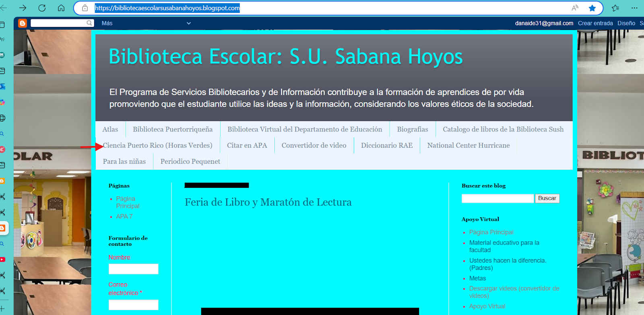This screenshot has height=315, width=644.
Task: Open the APA 7 page link
Action: [x=124, y=216]
